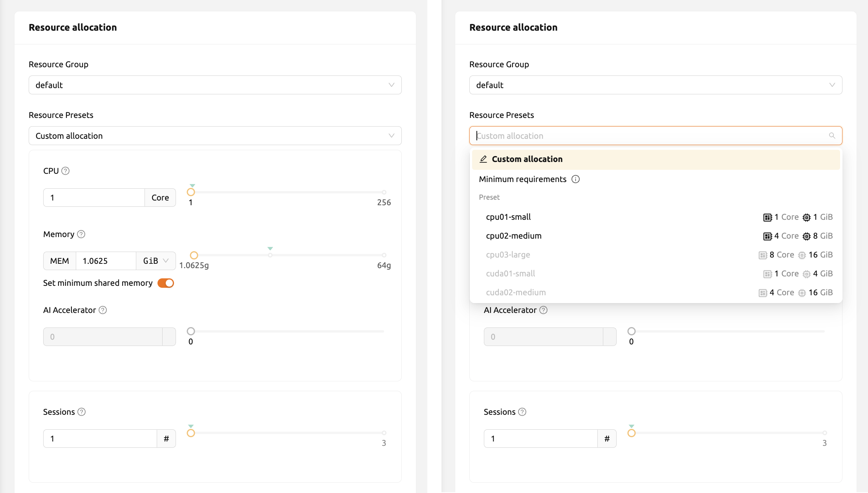This screenshot has height=493, width=868.
Task: Toggle Set minimum shared memory switch
Action: [x=166, y=283]
